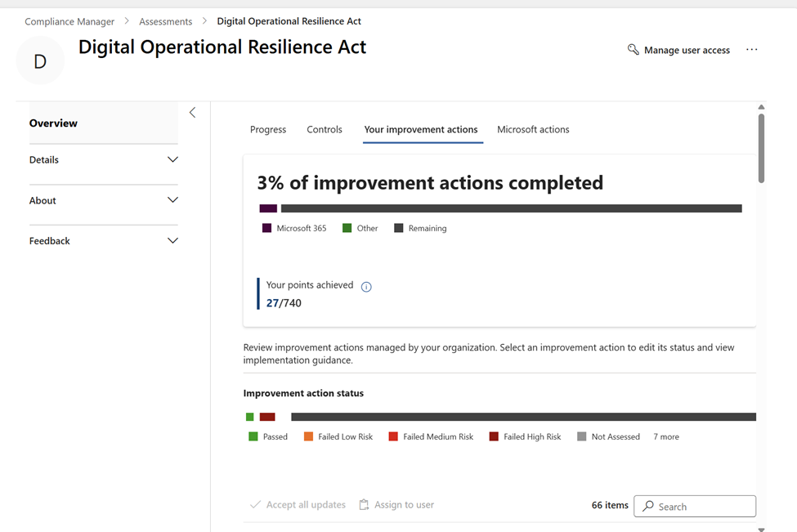This screenshot has width=797, height=532.
Task: Collapse the left navigation pane arrow
Action: click(192, 113)
